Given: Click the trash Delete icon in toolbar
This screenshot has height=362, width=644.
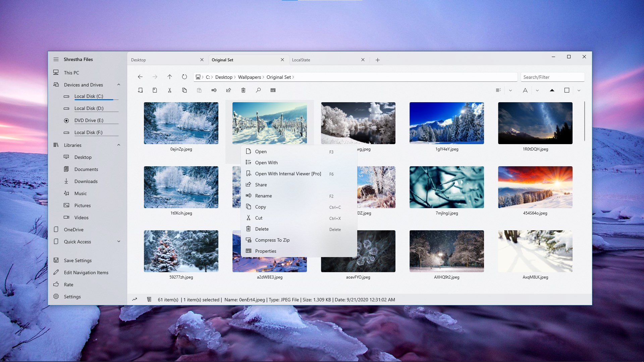Looking at the screenshot, I should [244, 90].
